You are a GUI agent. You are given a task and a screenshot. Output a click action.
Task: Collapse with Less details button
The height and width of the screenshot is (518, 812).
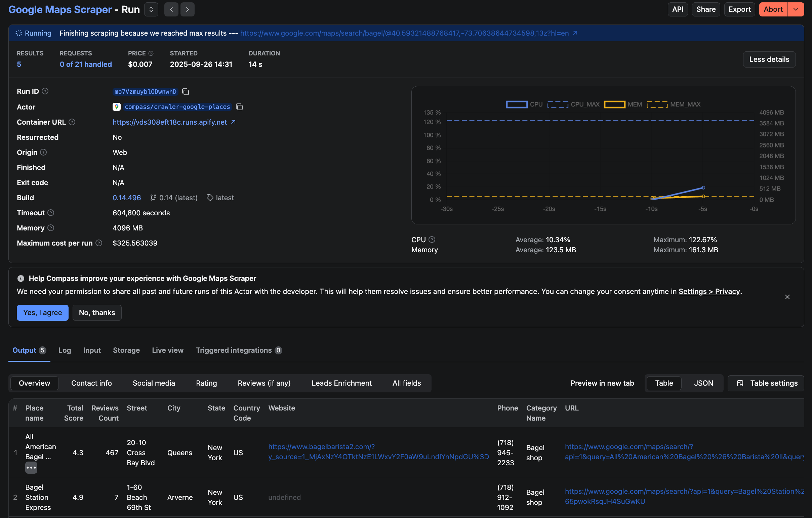pos(769,59)
